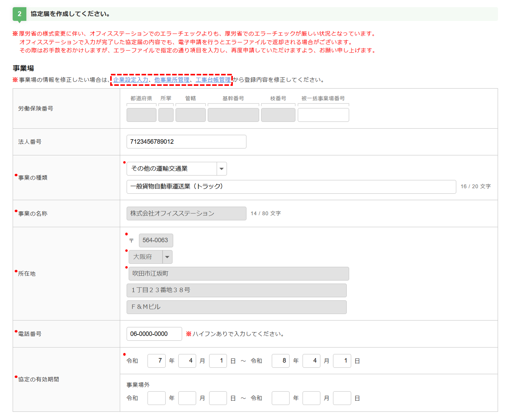Click the 事業場外 end month field
This screenshot has height=420, width=510.
(x=311, y=398)
